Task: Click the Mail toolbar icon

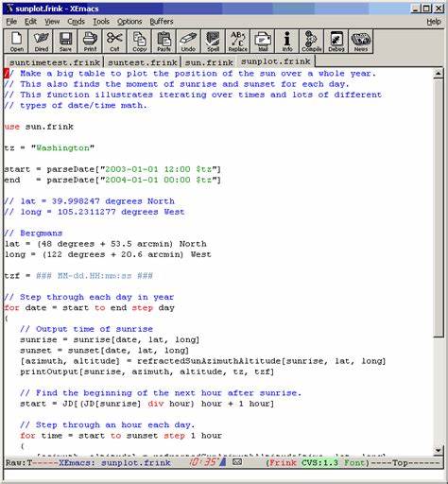Action: coord(262,42)
